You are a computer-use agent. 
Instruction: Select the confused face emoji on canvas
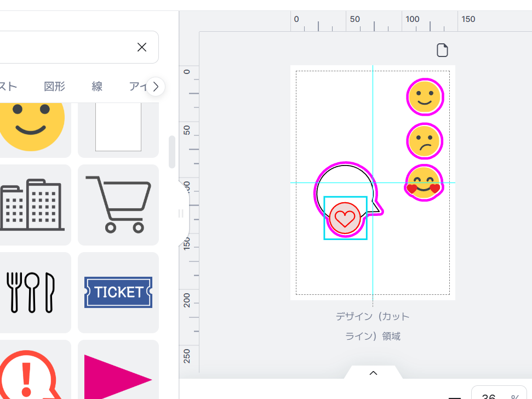pyautogui.click(x=425, y=141)
